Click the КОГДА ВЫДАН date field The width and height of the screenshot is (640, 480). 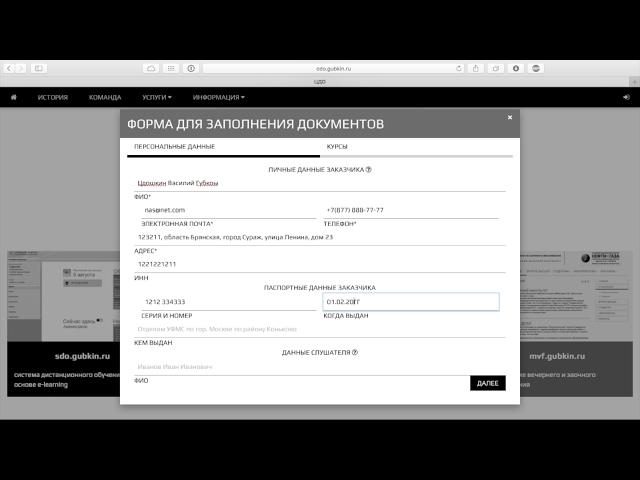[411, 302]
